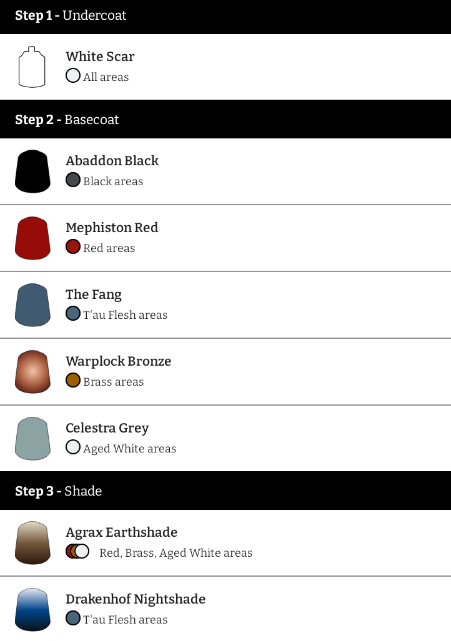Viewport: 451px width, 641px height.
Task: Open the Warplock Bronze paint title
Action: coord(119,361)
